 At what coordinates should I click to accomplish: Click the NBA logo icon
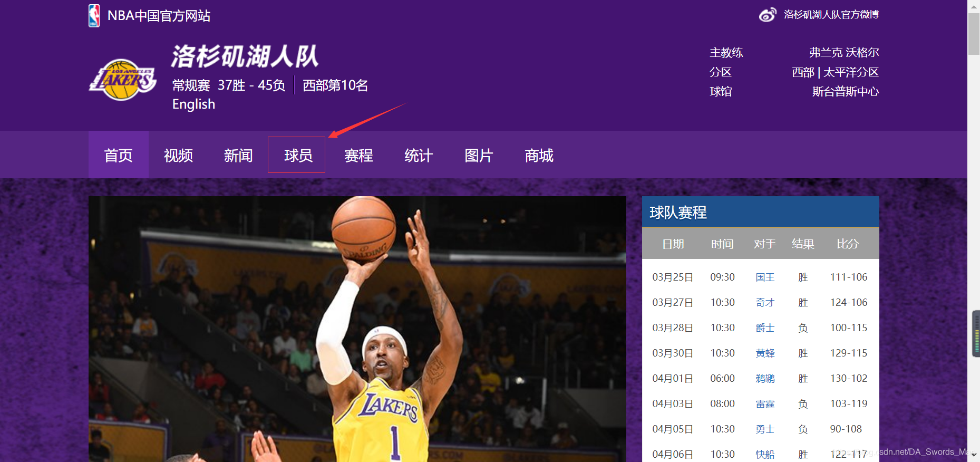[x=94, y=16]
